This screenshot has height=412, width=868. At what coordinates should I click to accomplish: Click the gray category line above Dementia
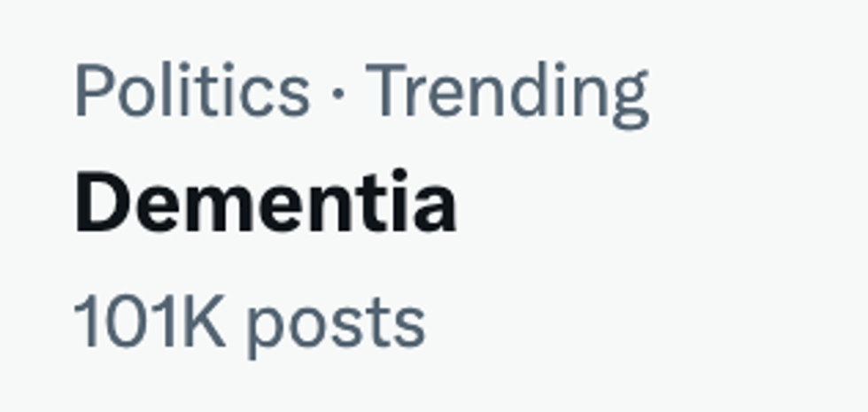361,91
